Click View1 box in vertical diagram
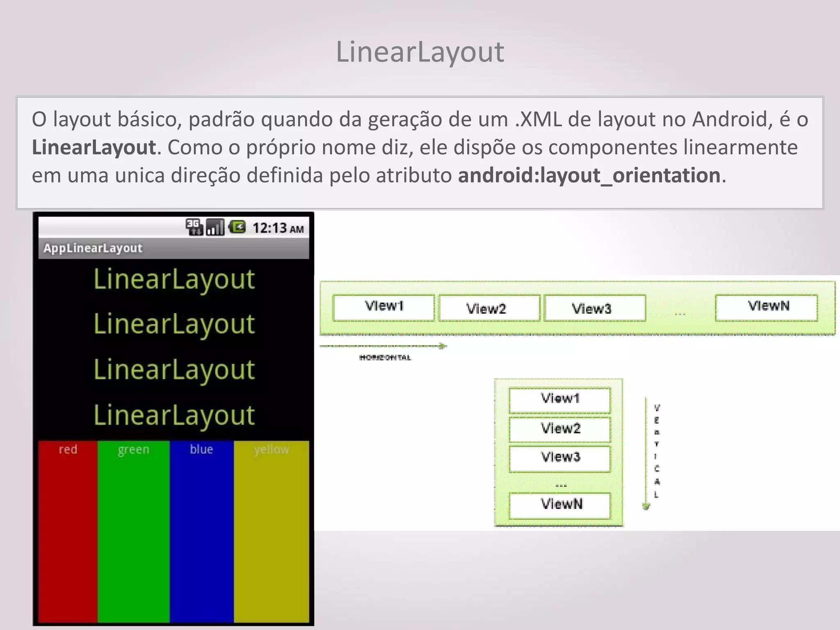Image resolution: width=840 pixels, height=630 pixels. pos(560,400)
